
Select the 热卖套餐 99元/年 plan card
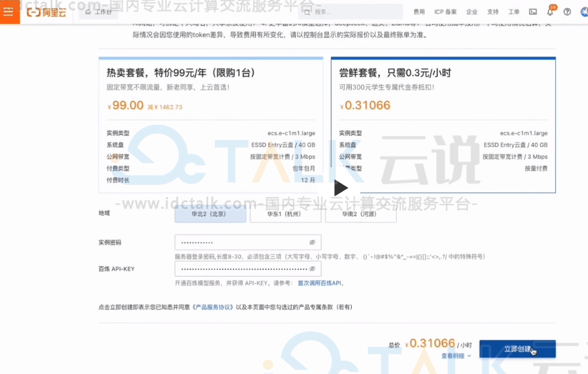tap(211, 125)
